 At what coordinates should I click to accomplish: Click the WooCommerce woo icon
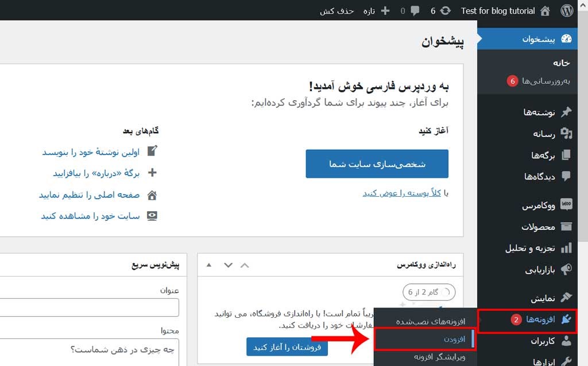pos(566,204)
